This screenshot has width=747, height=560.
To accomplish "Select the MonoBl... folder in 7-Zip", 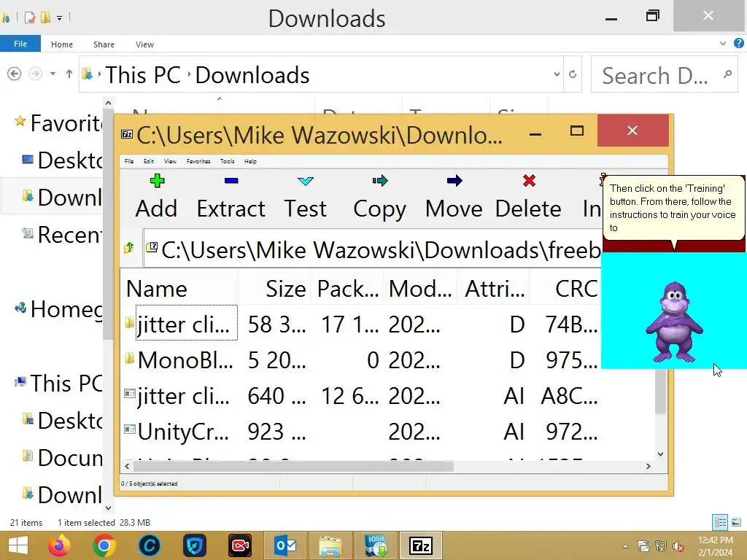I will [361, 360].
